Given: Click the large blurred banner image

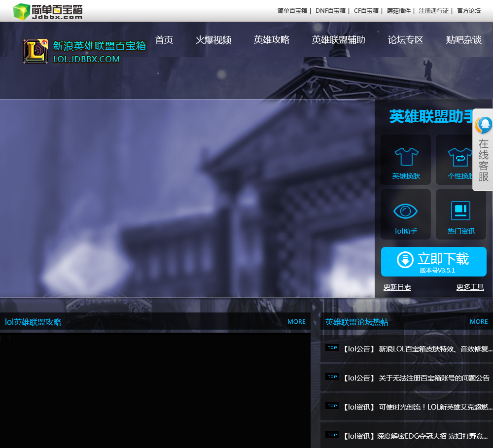Looking at the screenshot, I should 187,198.
